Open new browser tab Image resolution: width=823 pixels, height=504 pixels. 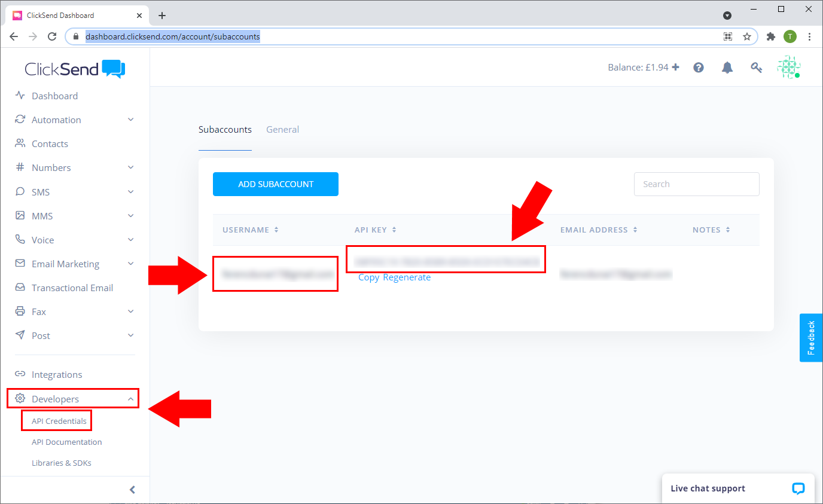(162, 16)
